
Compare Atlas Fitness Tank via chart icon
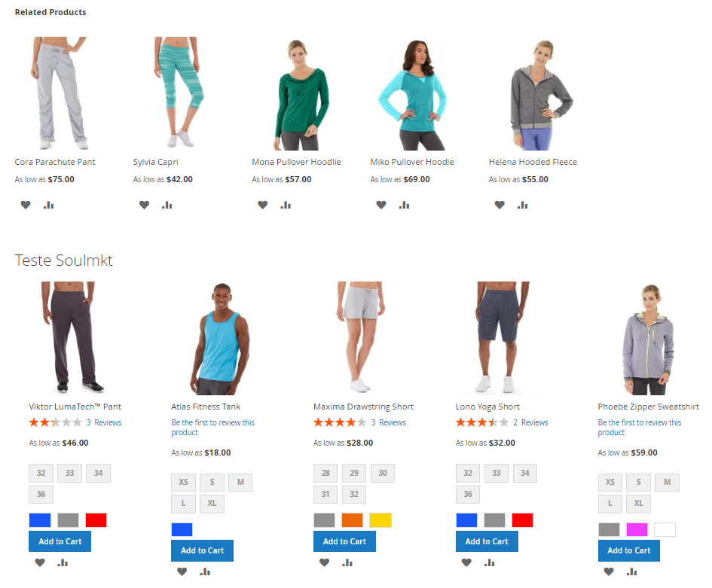(205, 571)
